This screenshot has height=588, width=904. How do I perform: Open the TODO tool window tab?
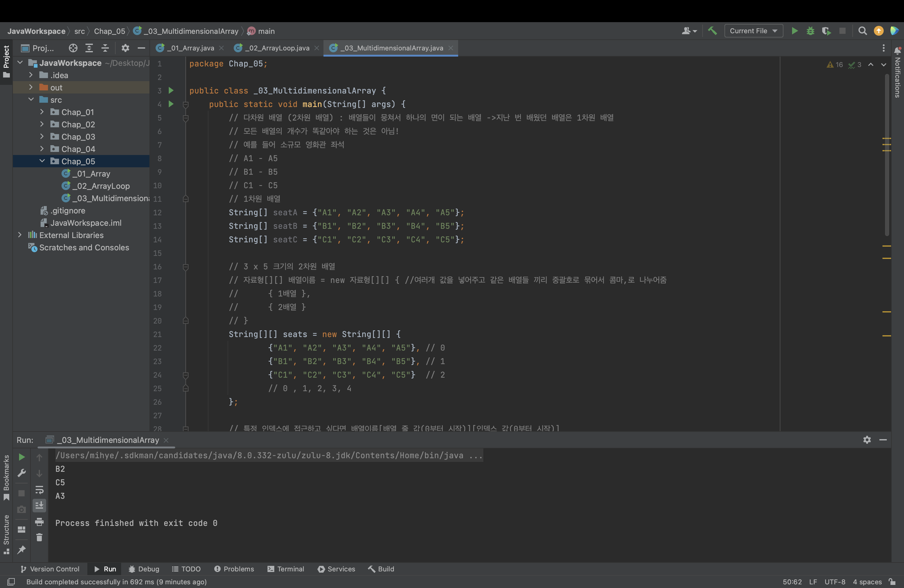tap(186, 569)
